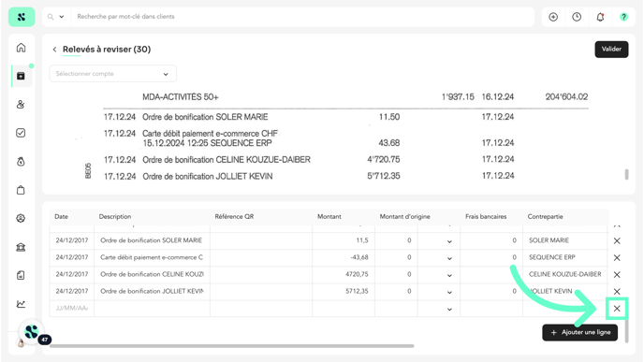
Task: Open the chart analytics sidebar icon
Action: click(x=21, y=304)
